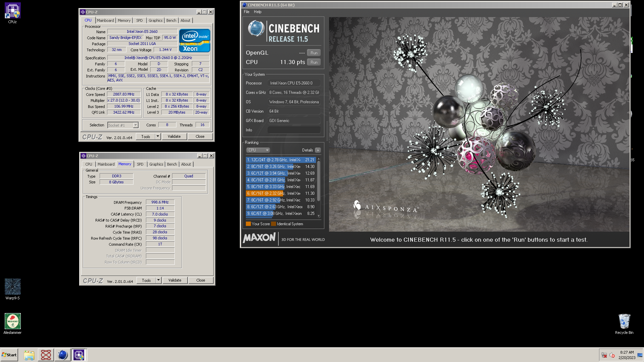Open Tools dropdown arrow in lower CPU-Z
The height and width of the screenshot is (362, 644).
point(159,280)
